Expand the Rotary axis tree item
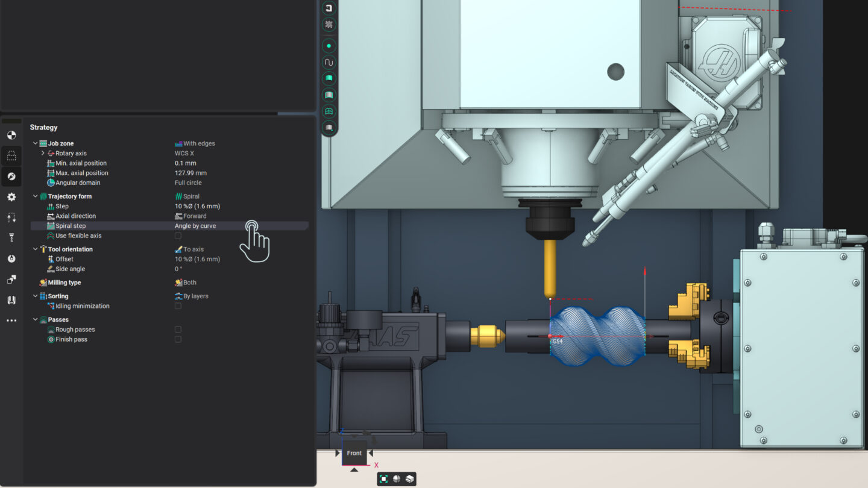The height and width of the screenshot is (488, 868). point(42,153)
